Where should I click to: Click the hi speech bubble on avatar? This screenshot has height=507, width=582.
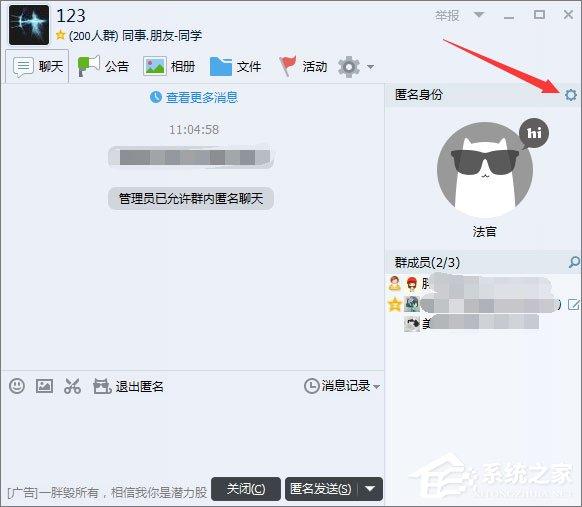534,133
